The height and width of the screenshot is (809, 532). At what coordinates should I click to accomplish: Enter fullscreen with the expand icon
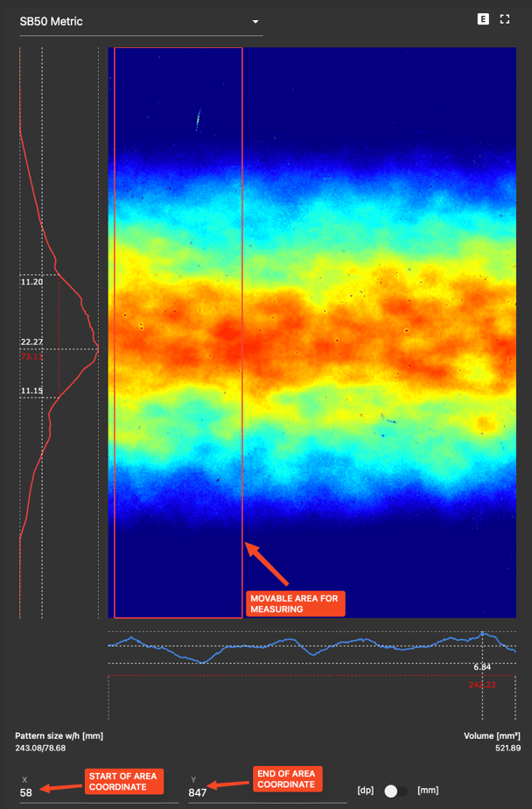[x=505, y=19]
